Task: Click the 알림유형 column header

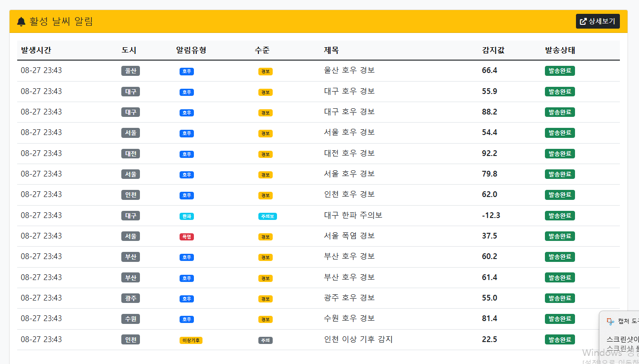Action: click(191, 50)
